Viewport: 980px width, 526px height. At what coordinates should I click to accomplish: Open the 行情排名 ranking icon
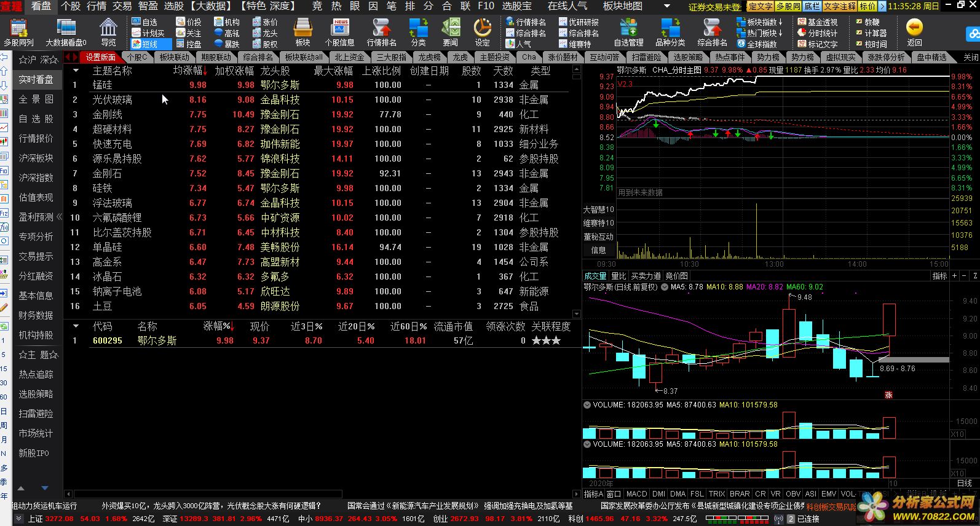click(x=381, y=32)
